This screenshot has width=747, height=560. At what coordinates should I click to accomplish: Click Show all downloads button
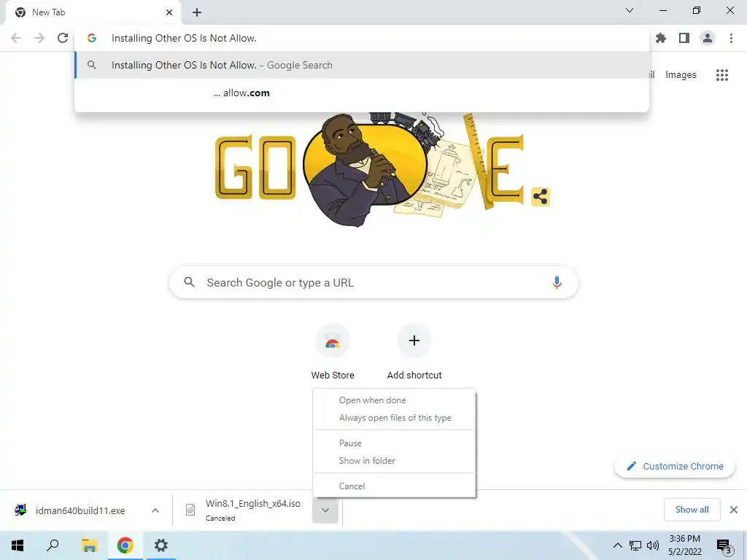[x=692, y=510]
